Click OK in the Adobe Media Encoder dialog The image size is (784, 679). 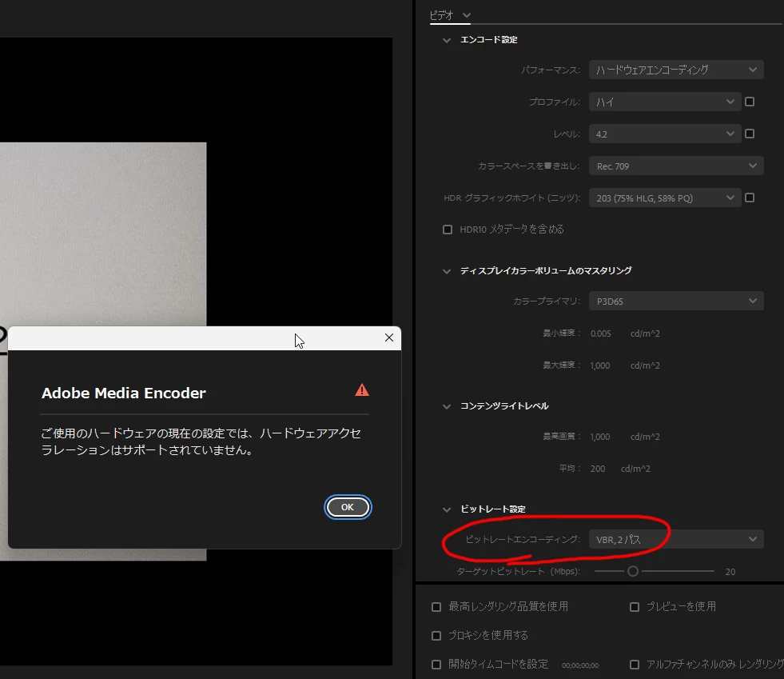(348, 507)
